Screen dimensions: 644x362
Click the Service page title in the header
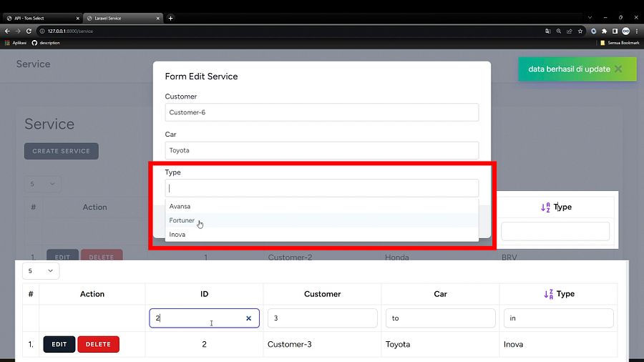coord(33,64)
